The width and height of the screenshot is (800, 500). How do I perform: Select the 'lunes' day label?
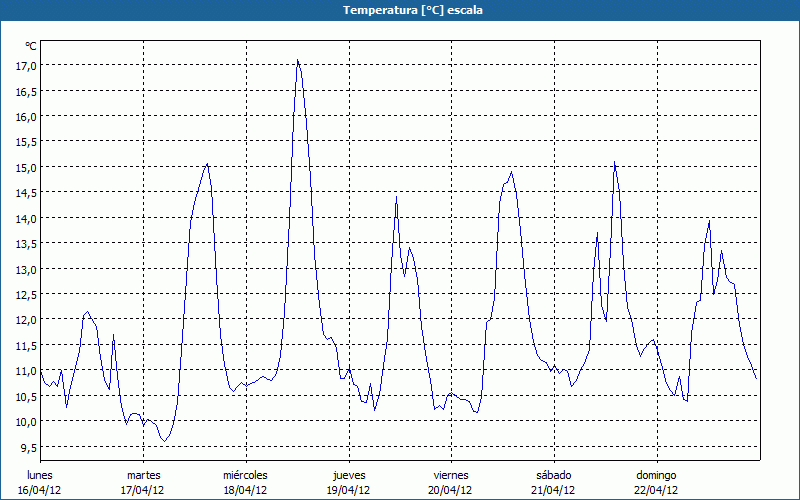40,475
